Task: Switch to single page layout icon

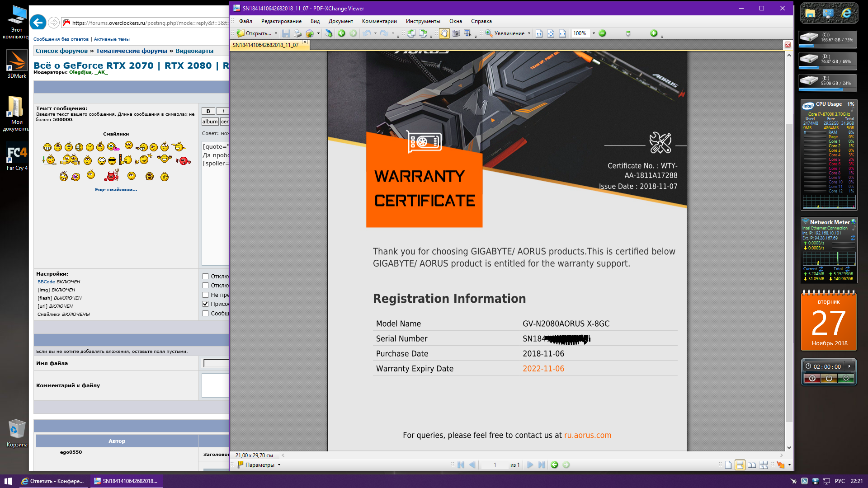Action: point(728,465)
